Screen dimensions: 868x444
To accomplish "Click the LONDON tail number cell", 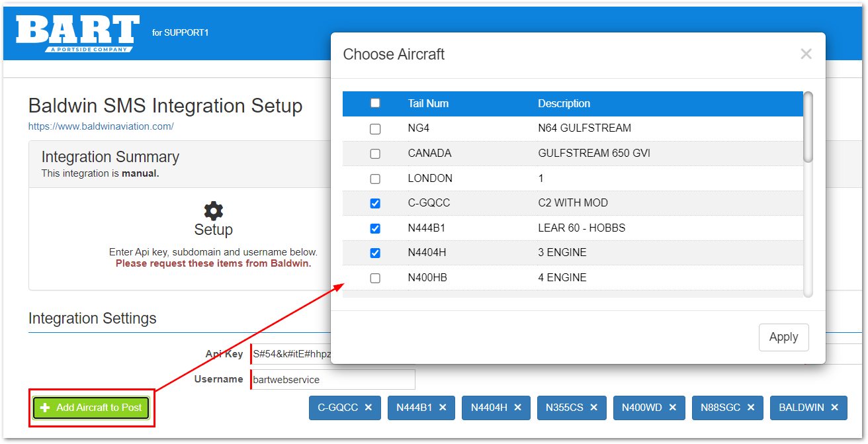I will coord(430,178).
